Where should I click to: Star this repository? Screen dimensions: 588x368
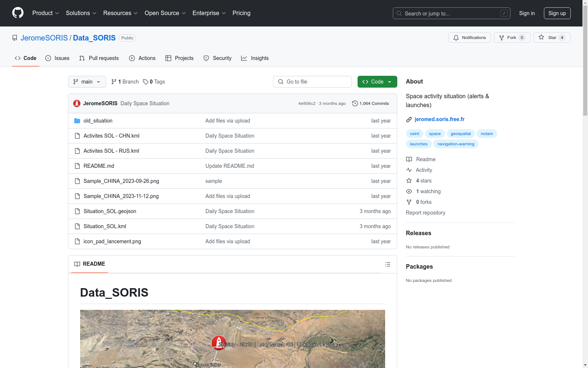click(x=552, y=38)
